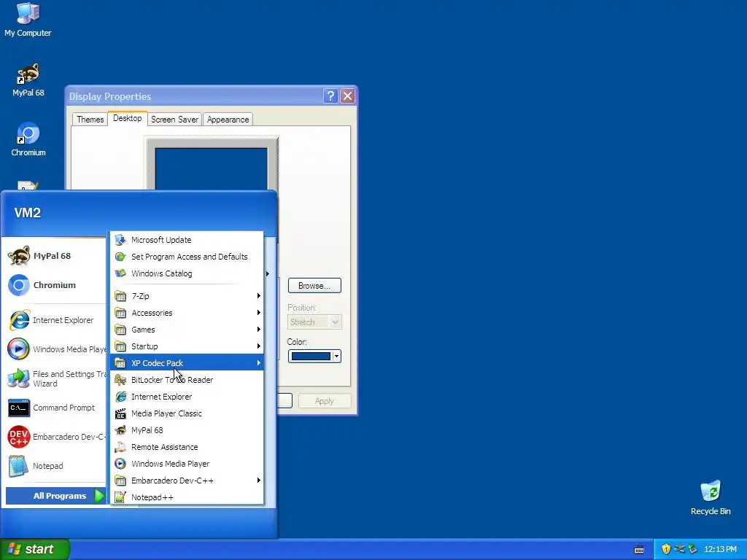
Task: Click the Safely Remove Hardware tray icon
Action: (692, 549)
